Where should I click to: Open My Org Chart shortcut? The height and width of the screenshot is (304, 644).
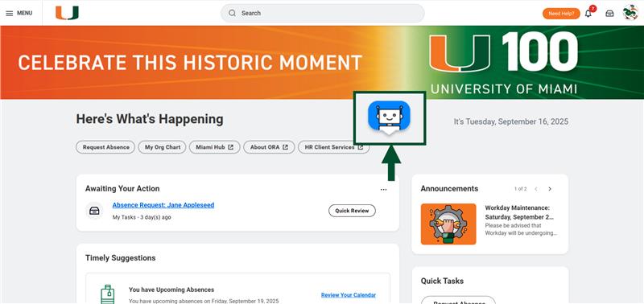click(163, 147)
